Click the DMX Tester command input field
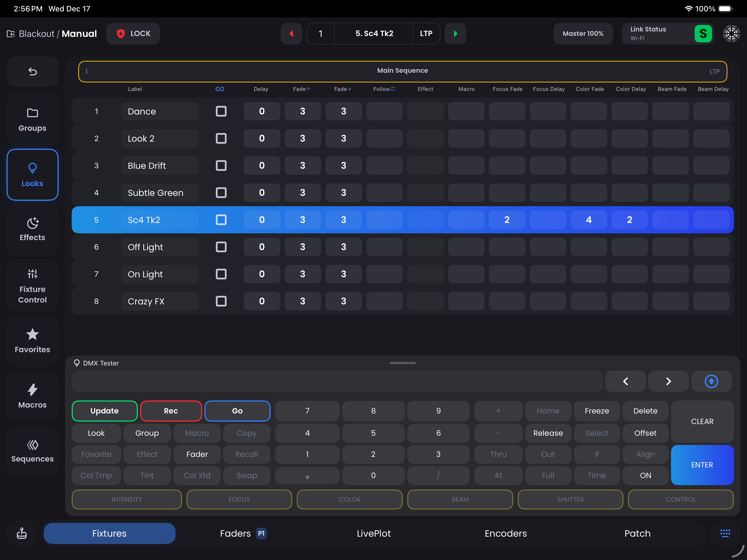Screen dimensions: 747x560 click(337, 381)
